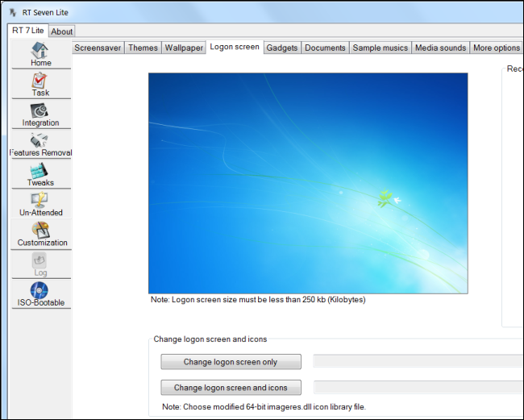Open the About tab
524x420 pixels.
coord(62,31)
